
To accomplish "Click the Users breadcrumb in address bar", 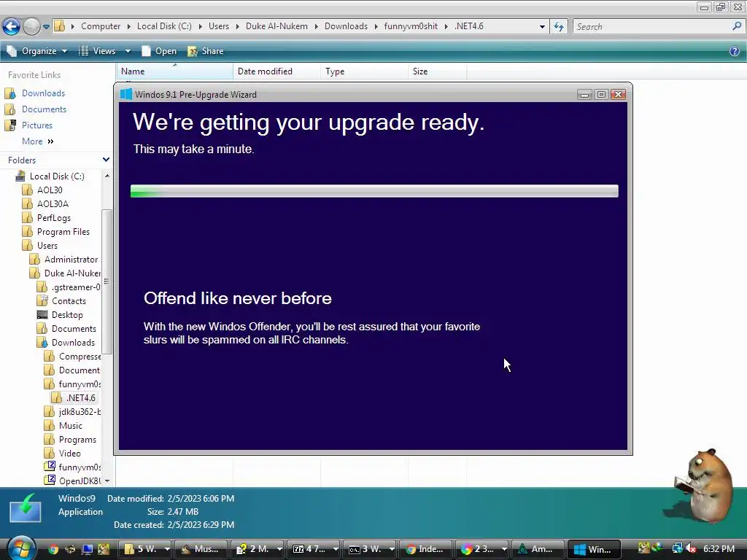I will pyautogui.click(x=219, y=26).
